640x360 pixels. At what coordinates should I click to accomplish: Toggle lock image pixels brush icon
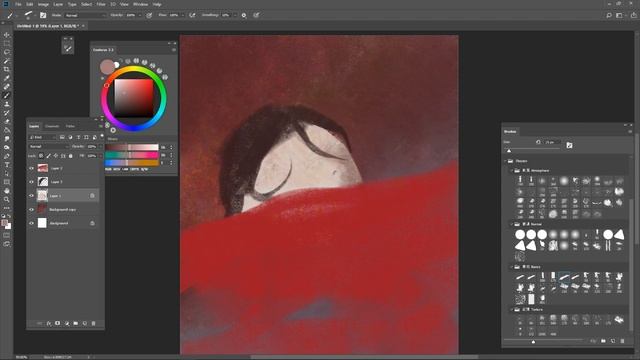coord(49,156)
